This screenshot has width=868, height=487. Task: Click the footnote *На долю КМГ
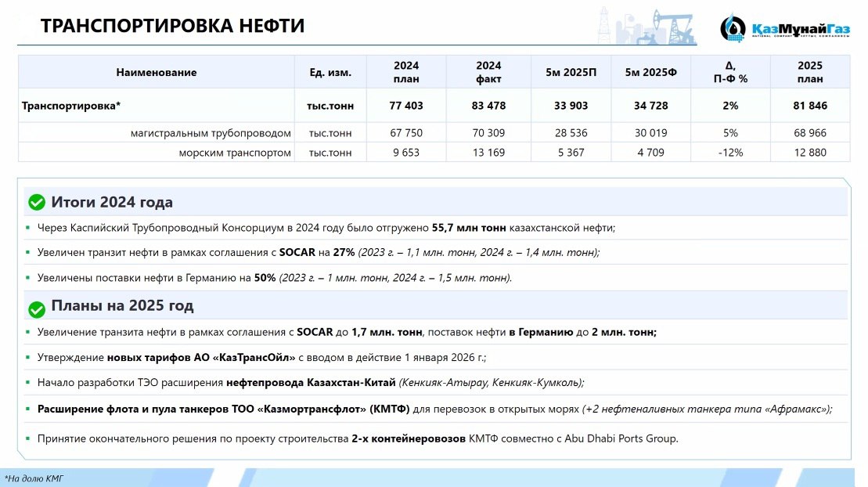(x=34, y=478)
